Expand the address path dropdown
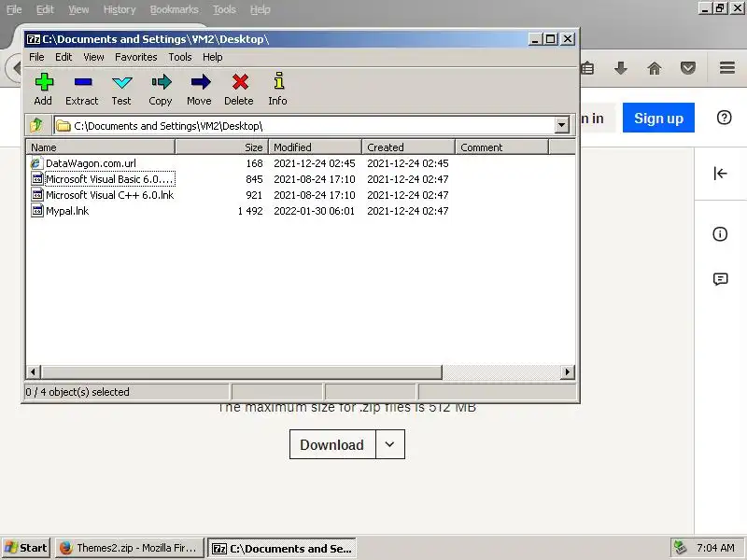 562,126
